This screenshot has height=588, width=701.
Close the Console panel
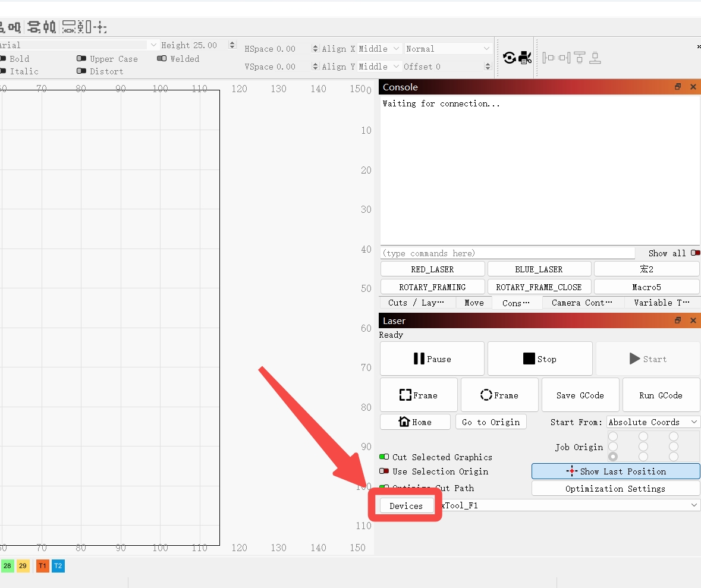[693, 87]
